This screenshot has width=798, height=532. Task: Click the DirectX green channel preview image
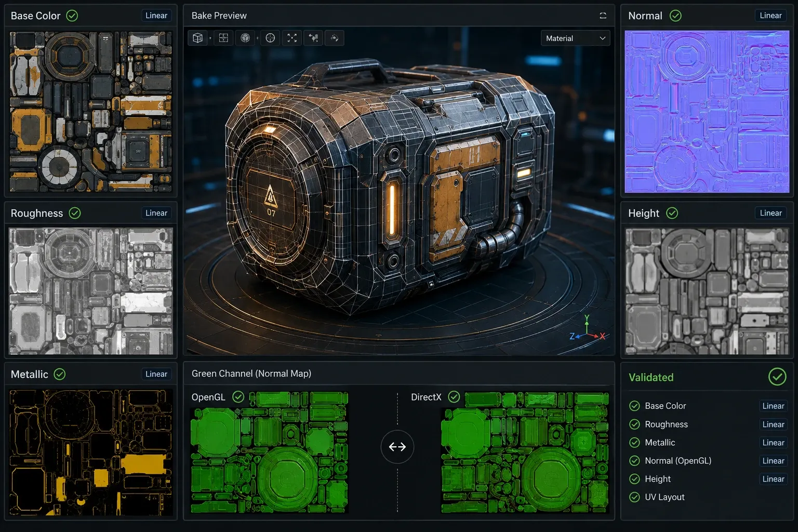pos(525,453)
